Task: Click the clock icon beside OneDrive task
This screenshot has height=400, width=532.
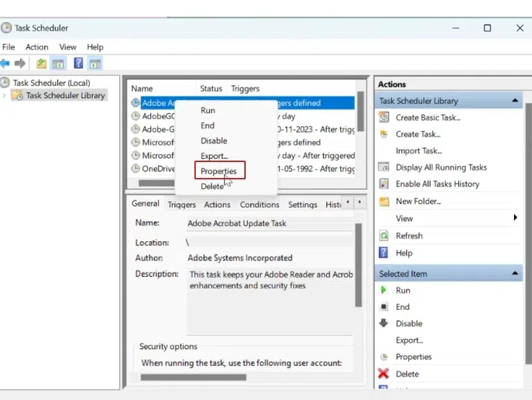Action: pyautogui.click(x=136, y=168)
